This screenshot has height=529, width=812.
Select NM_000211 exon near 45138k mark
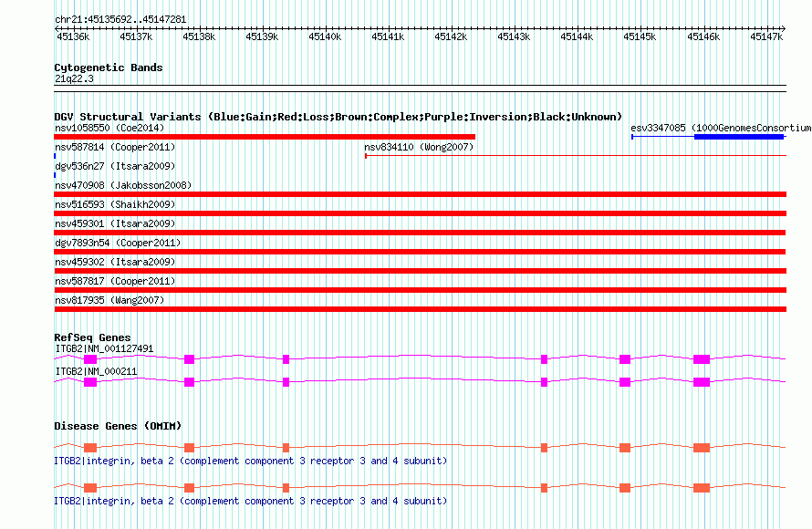pos(189,382)
